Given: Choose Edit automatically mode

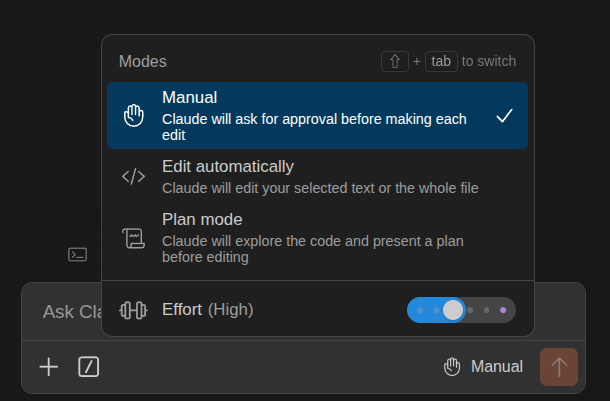Looking at the screenshot, I should [x=317, y=177].
